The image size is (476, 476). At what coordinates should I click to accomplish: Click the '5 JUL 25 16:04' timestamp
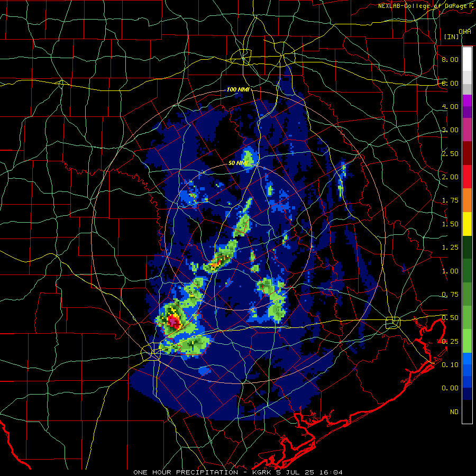pos(310,472)
